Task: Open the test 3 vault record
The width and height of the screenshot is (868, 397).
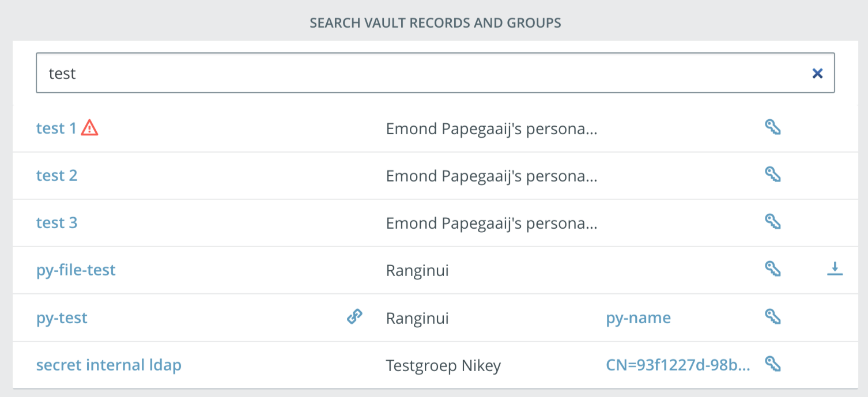Action: (x=56, y=222)
